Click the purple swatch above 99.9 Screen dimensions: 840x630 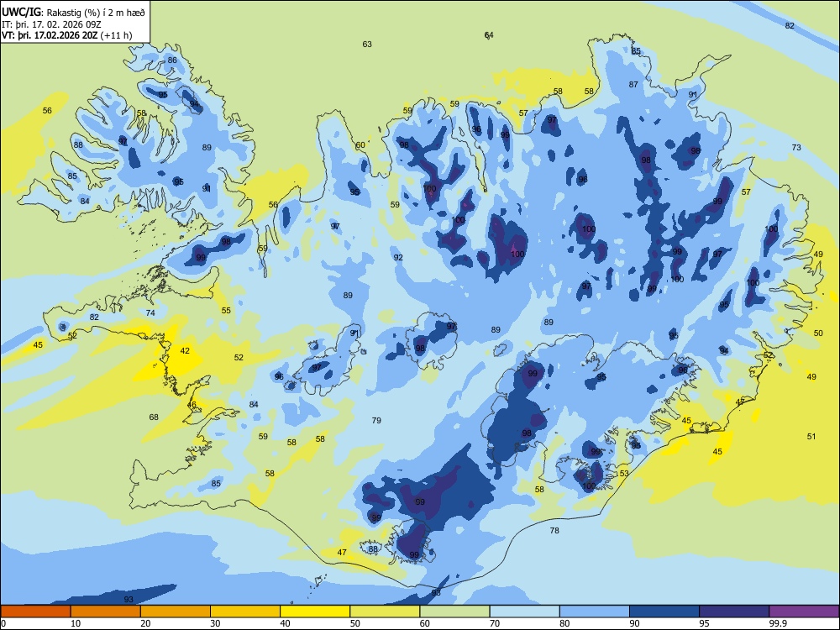click(x=804, y=612)
